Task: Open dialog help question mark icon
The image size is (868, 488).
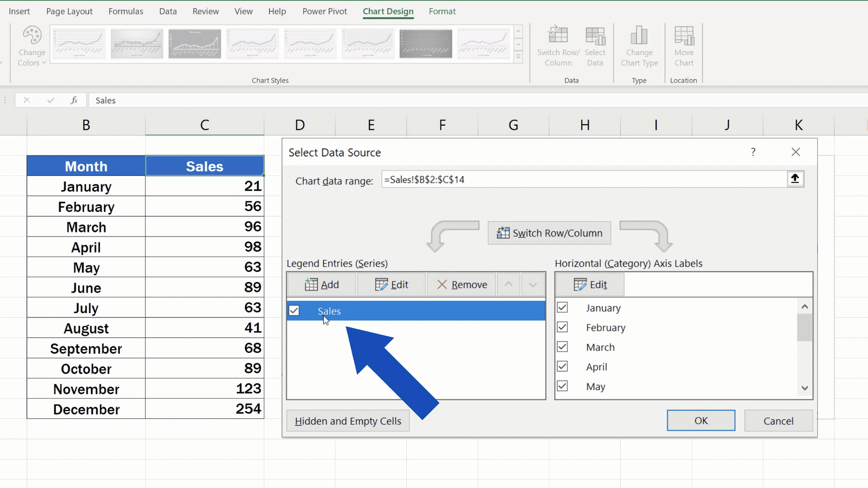Action: pos(753,152)
